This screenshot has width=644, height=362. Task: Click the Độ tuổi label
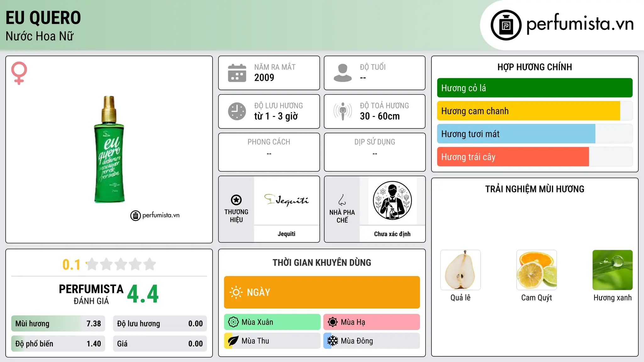373,67
